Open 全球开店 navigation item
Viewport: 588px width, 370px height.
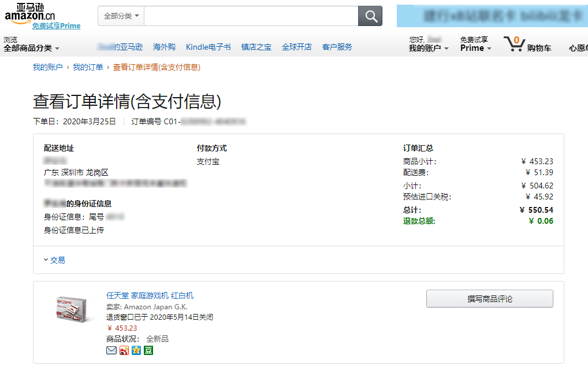point(297,47)
